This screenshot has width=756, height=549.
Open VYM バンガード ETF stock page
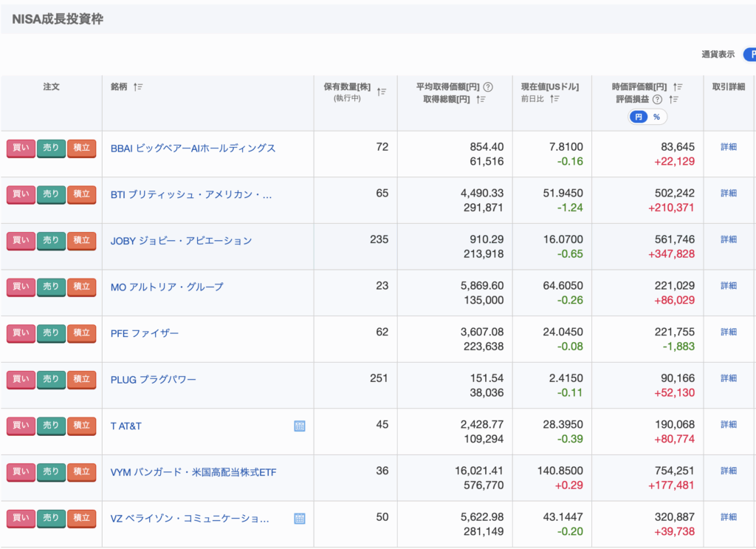(x=193, y=472)
